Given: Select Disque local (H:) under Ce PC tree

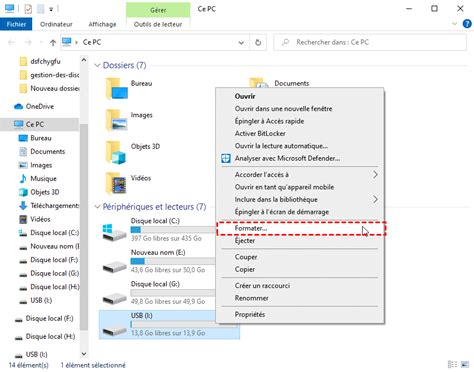Looking at the screenshot, I should (49, 287).
